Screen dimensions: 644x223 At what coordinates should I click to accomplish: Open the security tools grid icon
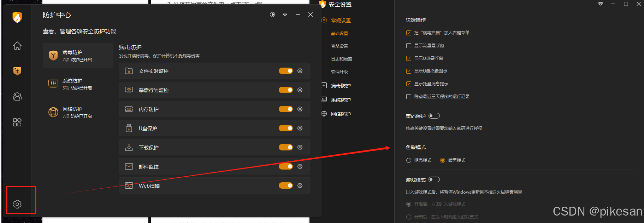[17, 122]
